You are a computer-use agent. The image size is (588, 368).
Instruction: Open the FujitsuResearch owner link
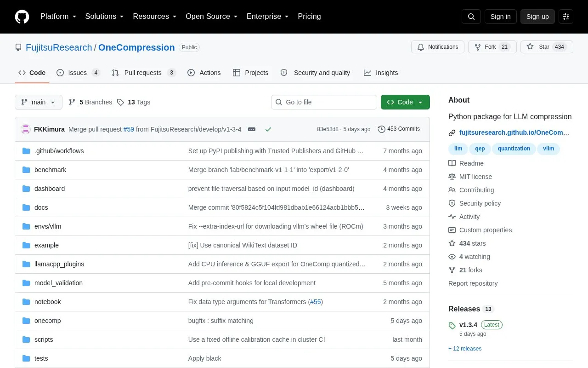(59, 47)
